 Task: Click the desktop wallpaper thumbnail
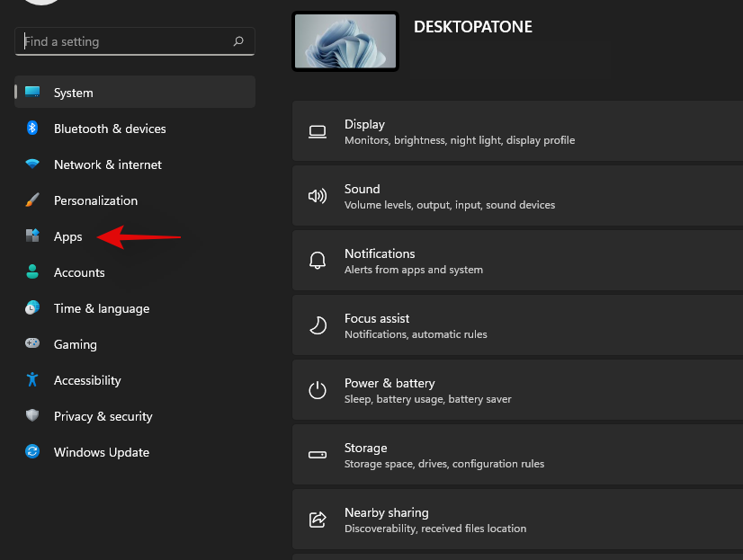point(345,41)
